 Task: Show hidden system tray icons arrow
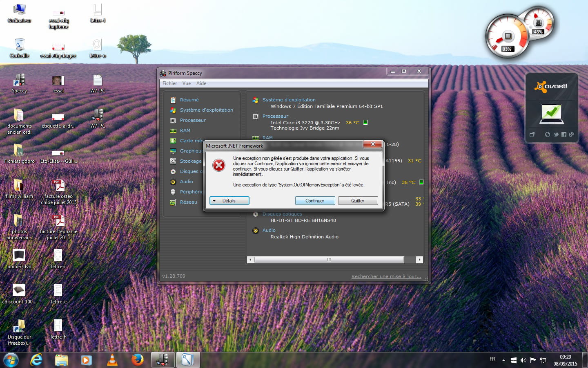[503, 360]
